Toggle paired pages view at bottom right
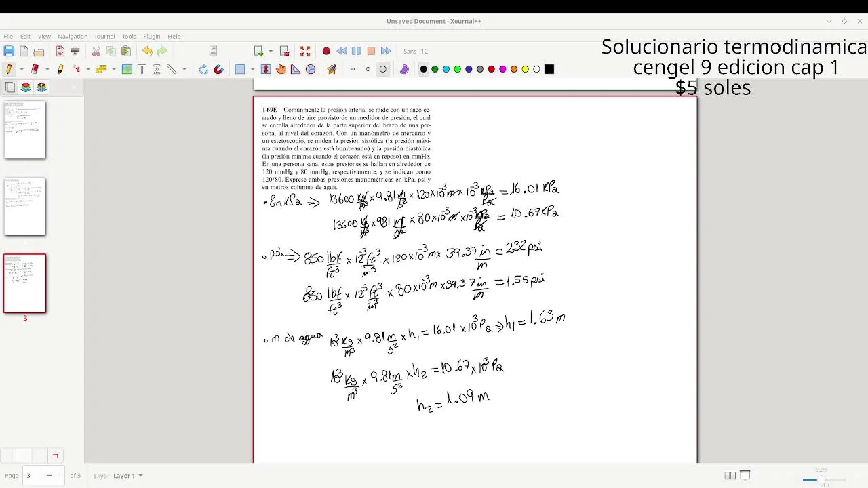Viewport: 868px width, 488px height. click(x=730, y=476)
